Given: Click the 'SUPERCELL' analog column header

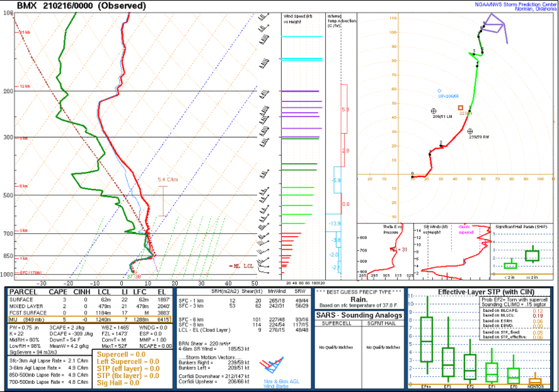Looking at the screenshot, I should 337,323.
